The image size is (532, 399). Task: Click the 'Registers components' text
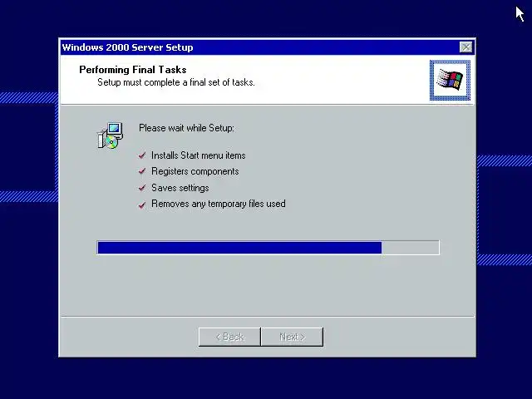click(x=195, y=171)
